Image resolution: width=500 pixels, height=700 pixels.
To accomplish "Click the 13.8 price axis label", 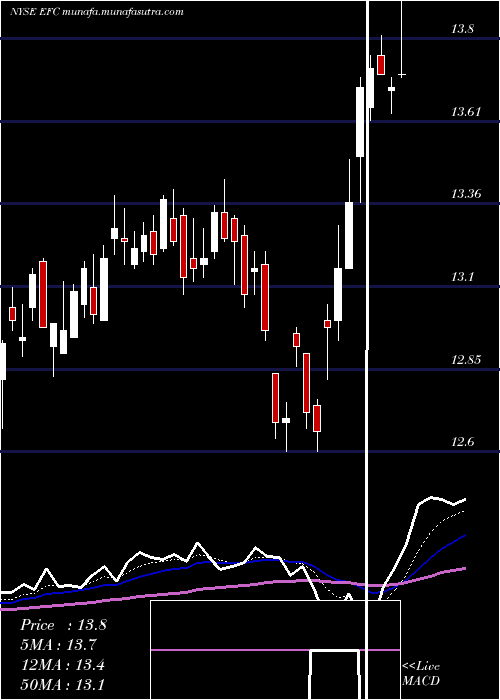I will click(462, 29).
